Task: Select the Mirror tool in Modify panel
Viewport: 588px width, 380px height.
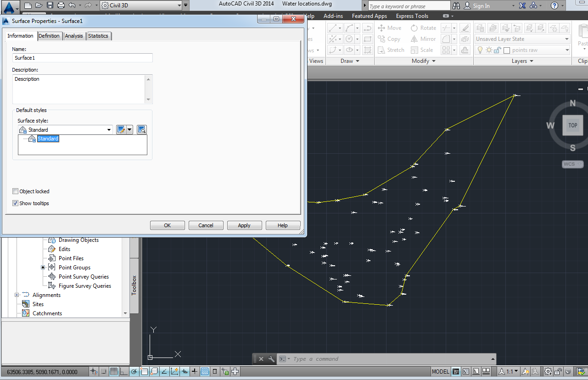Action: pyautogui.click(x=423, y=39)
